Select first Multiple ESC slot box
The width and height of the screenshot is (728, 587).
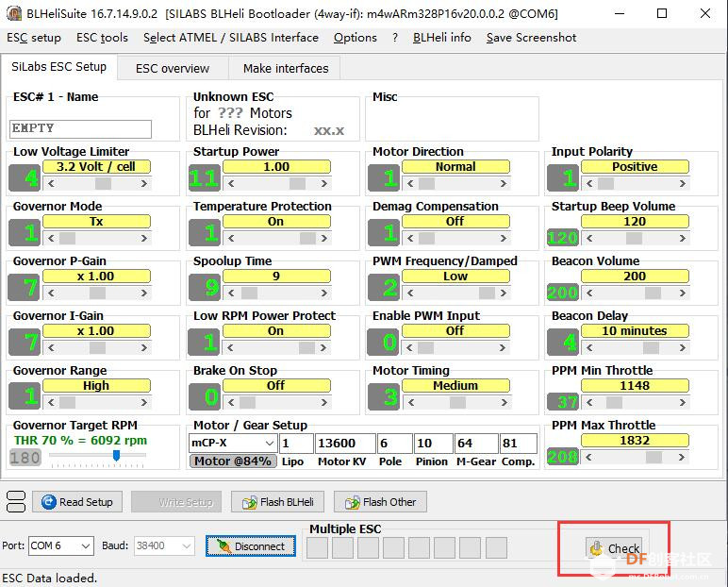tap(317, 548)
